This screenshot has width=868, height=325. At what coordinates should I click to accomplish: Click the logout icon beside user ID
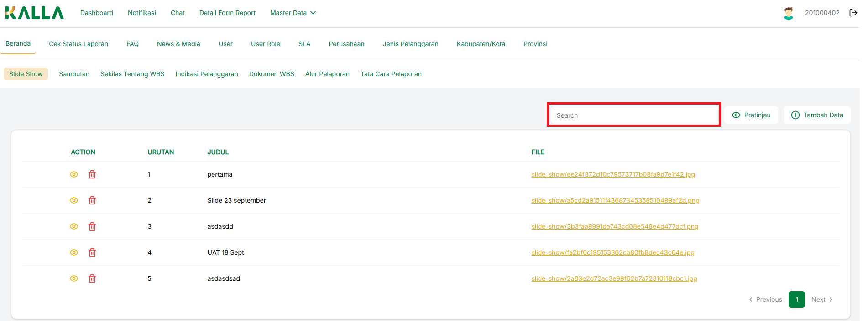coord(853,13)
